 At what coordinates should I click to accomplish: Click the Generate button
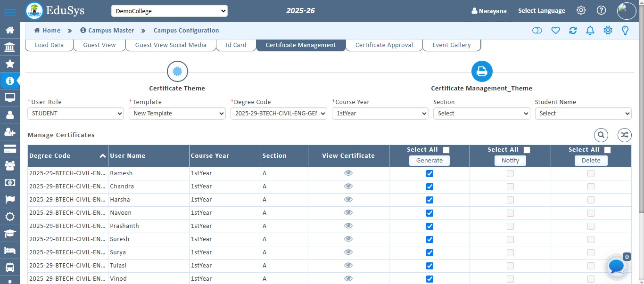429,160
